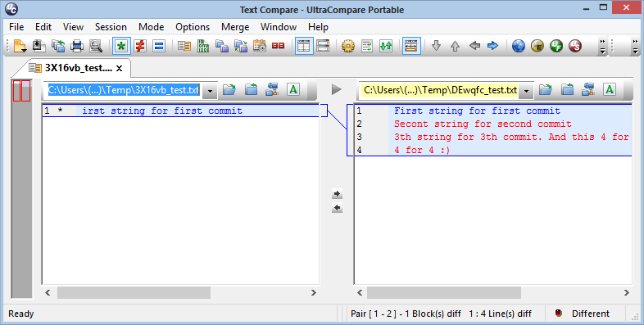Browse for right file with folder icon

click(546, 89)
